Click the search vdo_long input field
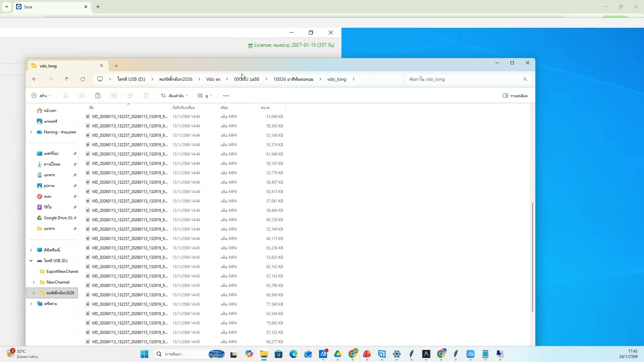This screenshot has width=644, height=362. point(463,79)
